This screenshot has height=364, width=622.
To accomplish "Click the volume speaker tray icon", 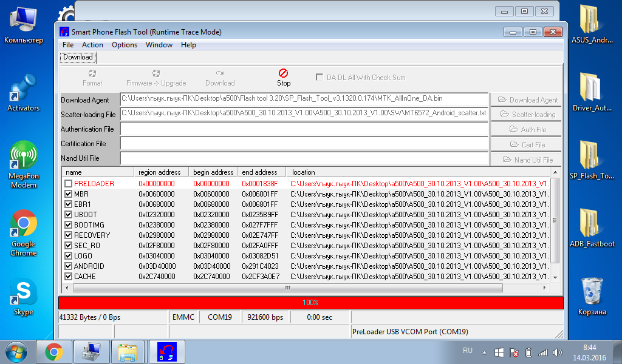I will coord(558,352).
